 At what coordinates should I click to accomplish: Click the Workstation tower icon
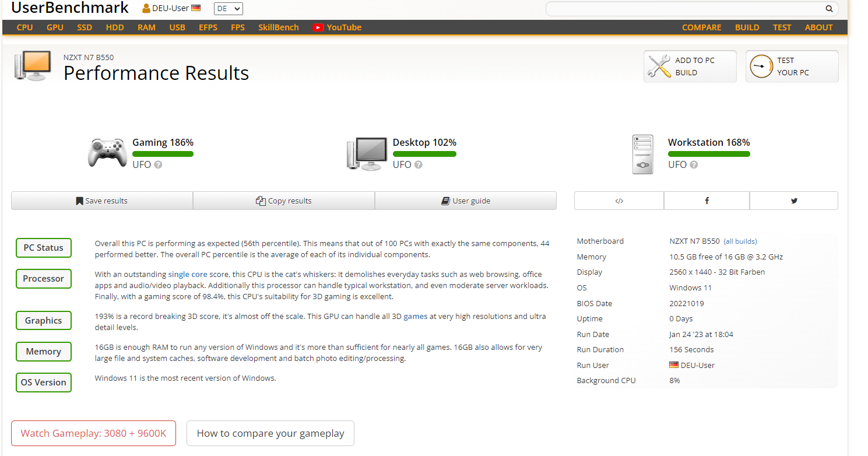(643, 155)
